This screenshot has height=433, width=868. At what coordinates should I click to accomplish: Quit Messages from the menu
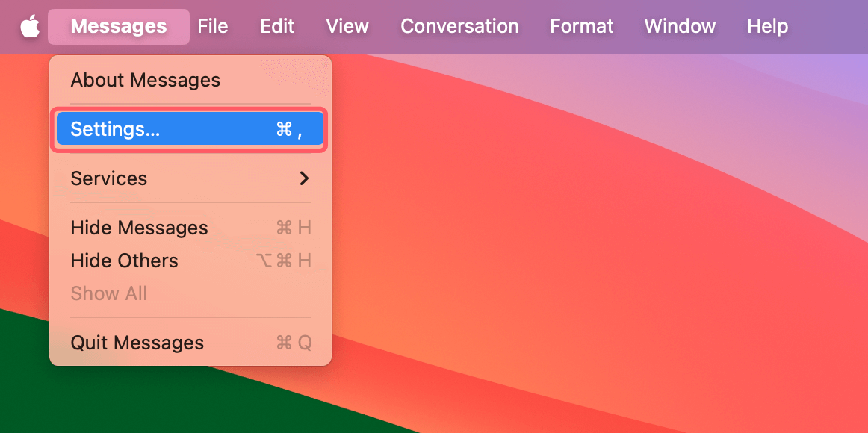pos(137,343)
